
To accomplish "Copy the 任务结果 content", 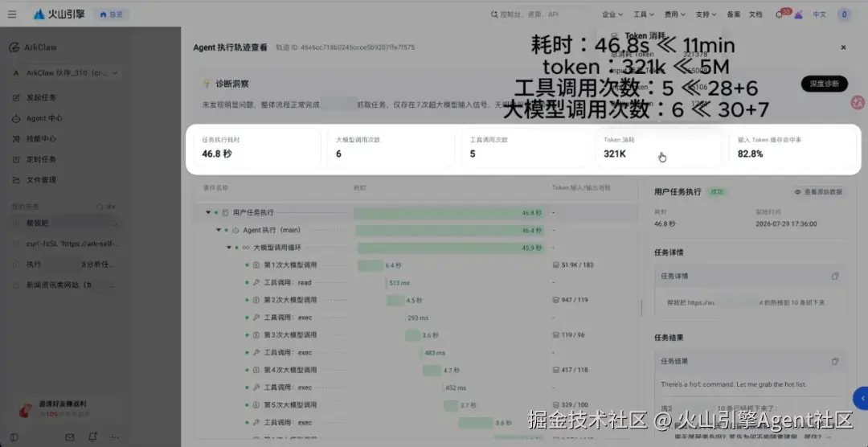I will pyautogui.click(x=835, y=361).
